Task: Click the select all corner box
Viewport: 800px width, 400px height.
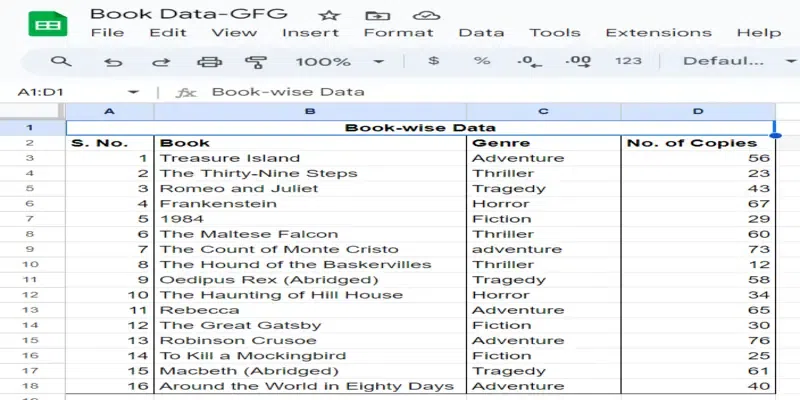Action: 33,111
